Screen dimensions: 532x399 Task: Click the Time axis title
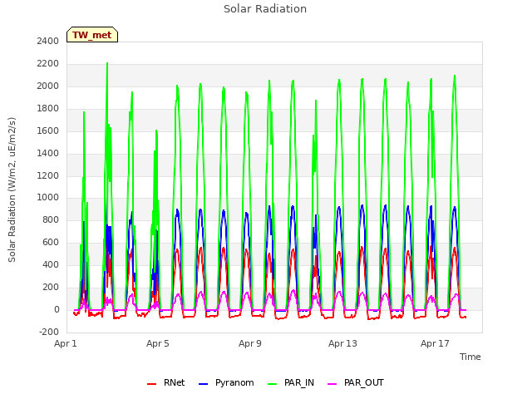(470, 357)
